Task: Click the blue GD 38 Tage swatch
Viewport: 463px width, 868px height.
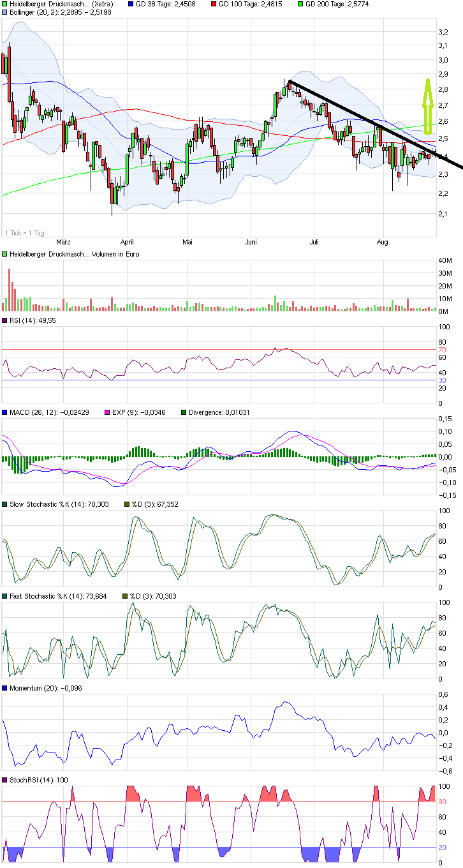Action: [131, 4]
